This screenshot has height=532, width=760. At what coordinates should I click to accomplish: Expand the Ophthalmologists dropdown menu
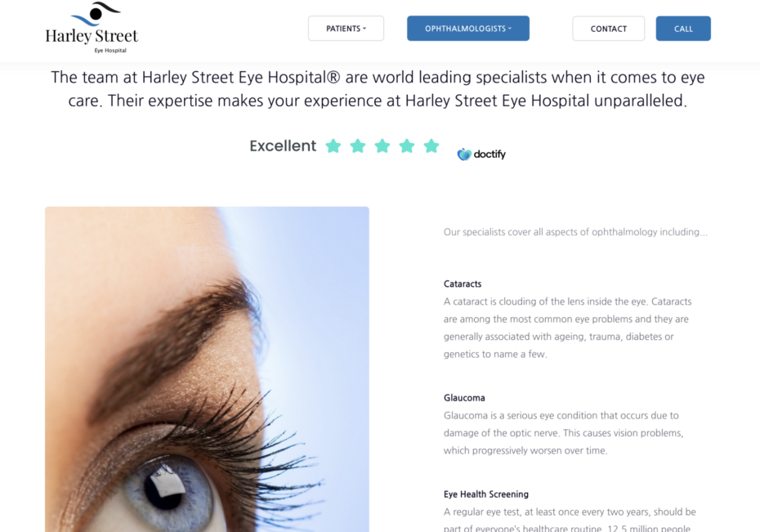468,29
